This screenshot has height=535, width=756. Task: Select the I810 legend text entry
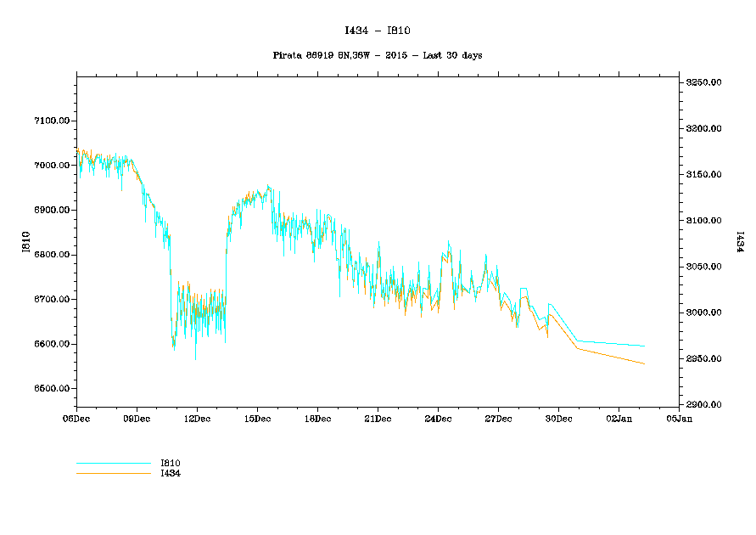171,463
